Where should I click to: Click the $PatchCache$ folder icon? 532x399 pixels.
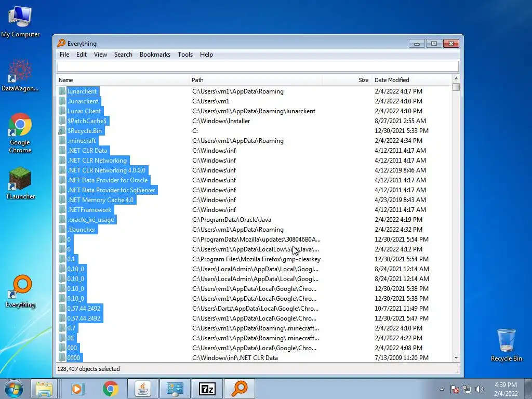click(x=62, y=121)
